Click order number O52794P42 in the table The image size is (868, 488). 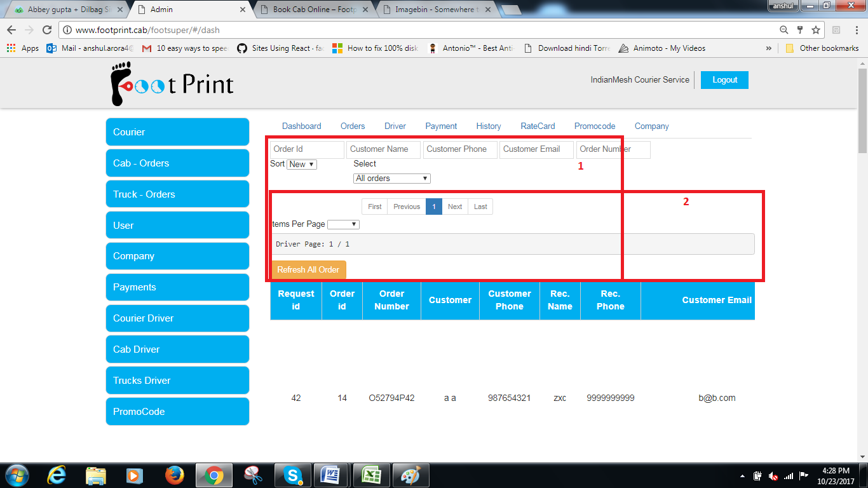coord(391,398)
